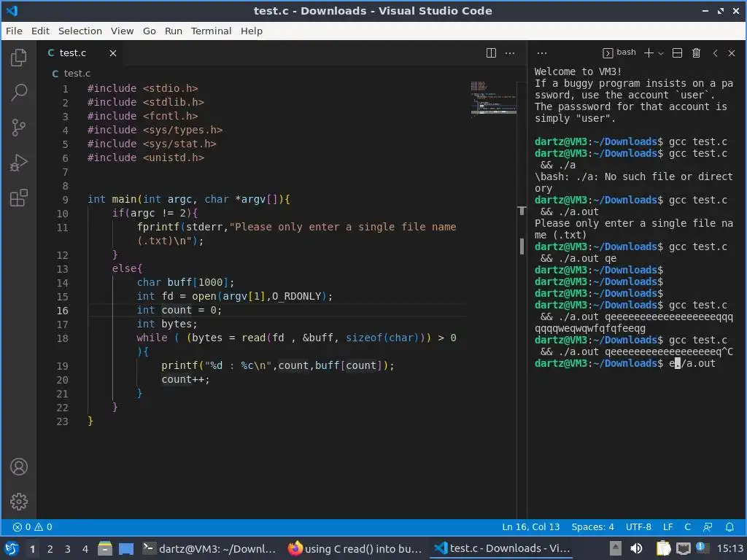This screenshot has height=560, width=747.
Task: Open the Edit menu
Action: tap(41, 31)
